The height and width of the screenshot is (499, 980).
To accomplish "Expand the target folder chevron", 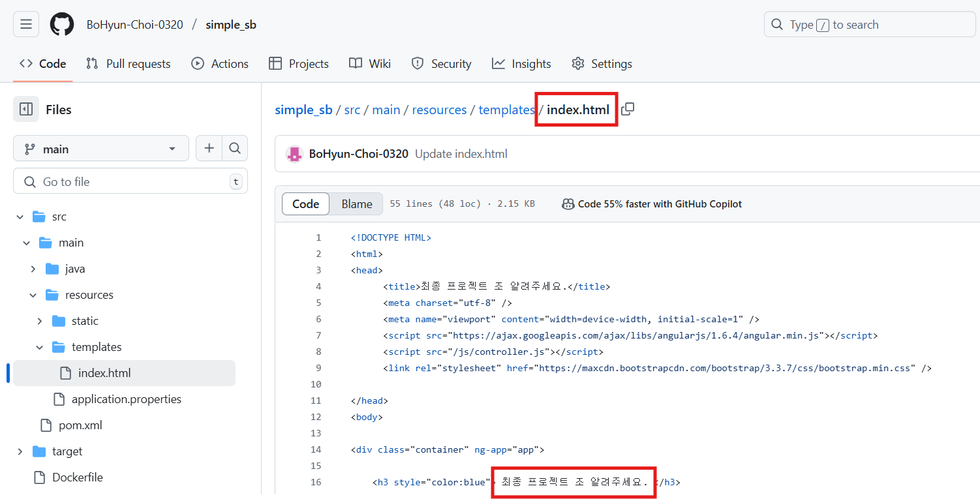I will click(x=20, y=451).
